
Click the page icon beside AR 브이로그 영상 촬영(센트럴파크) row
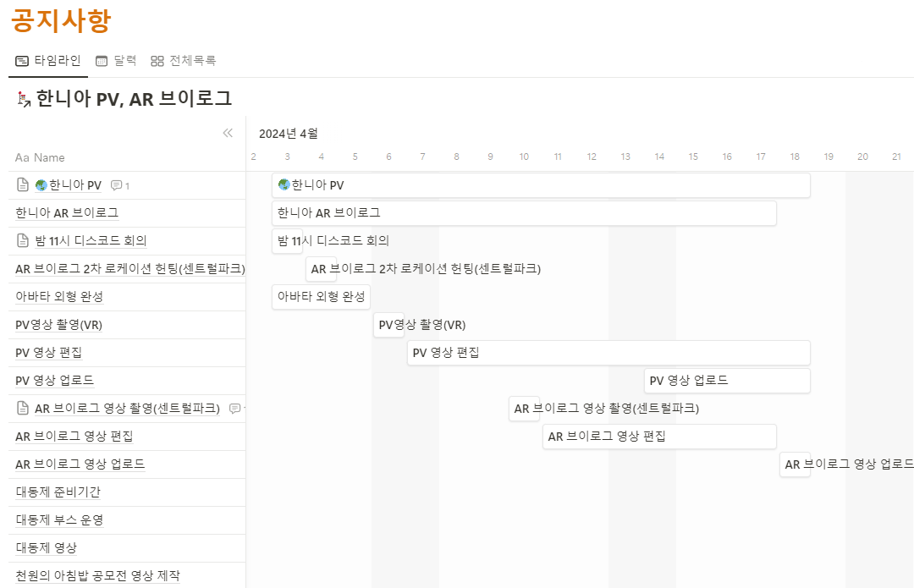pyautogui.click(x=24, y=409)
